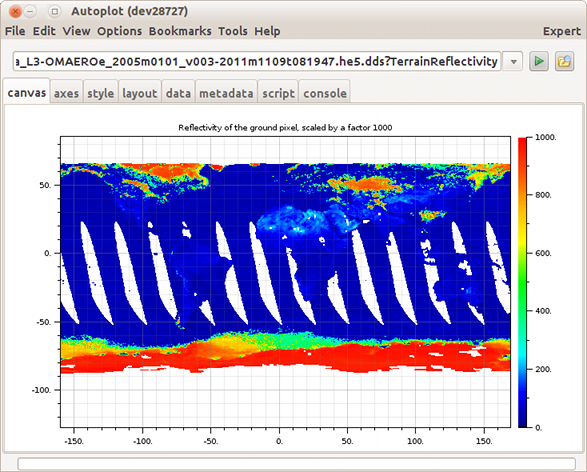Click the status bar field at bottom
This screenshot has height=472, width=587.
click(296, 464)
